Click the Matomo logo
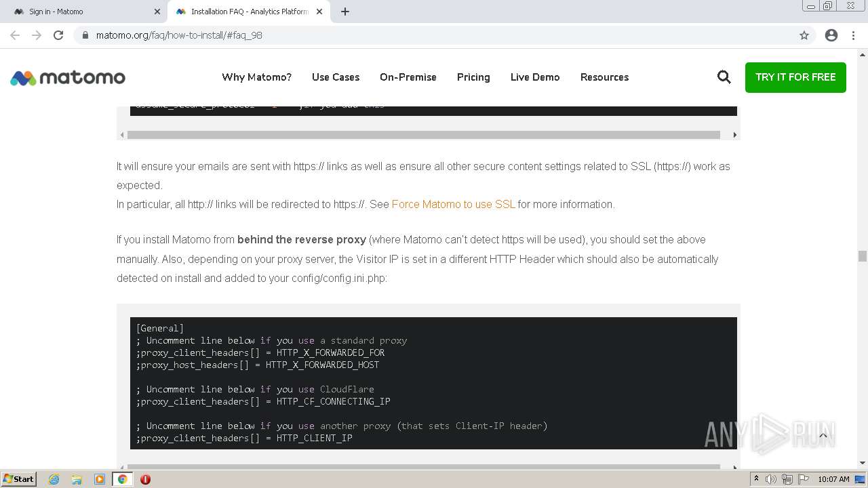This screenshot has height=488, width=868. [x=68, y=78]
